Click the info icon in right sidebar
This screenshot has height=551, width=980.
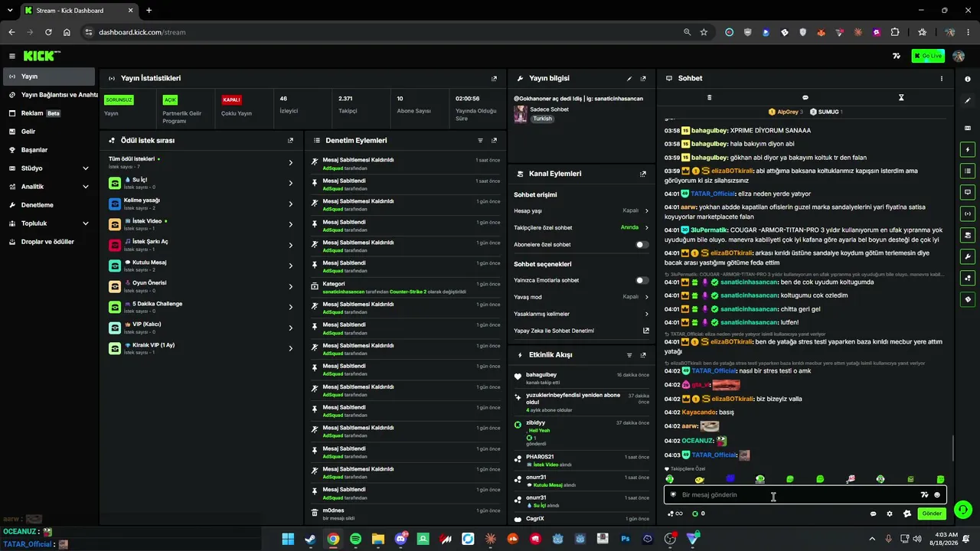pyautogui.click(x=968, y=79)
